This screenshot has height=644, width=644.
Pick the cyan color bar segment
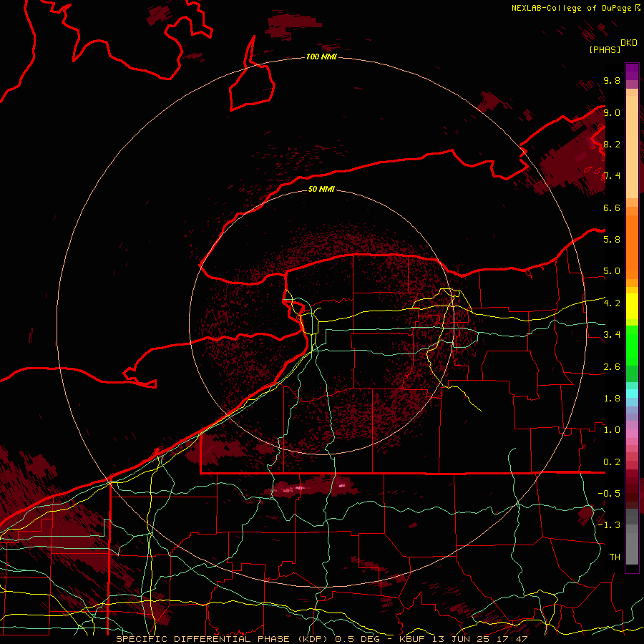[x=632, y=394]
